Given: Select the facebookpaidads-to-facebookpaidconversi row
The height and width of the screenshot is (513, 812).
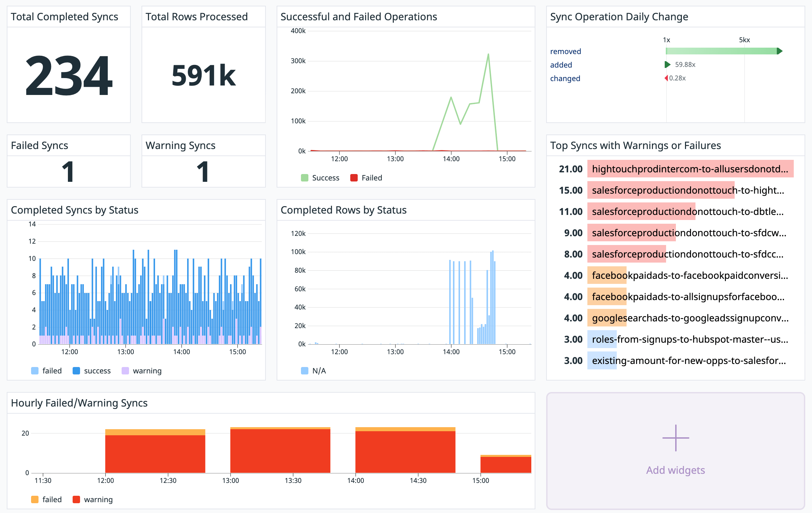Looking at the screenshot, I should pos(690,275).
